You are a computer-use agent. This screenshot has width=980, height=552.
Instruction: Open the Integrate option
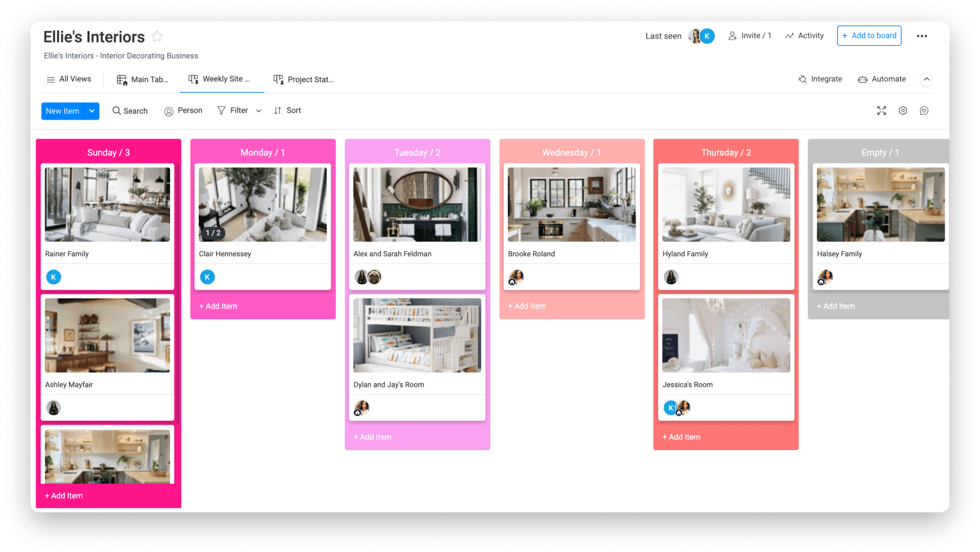pyautogui.click(x=820, y=79)
